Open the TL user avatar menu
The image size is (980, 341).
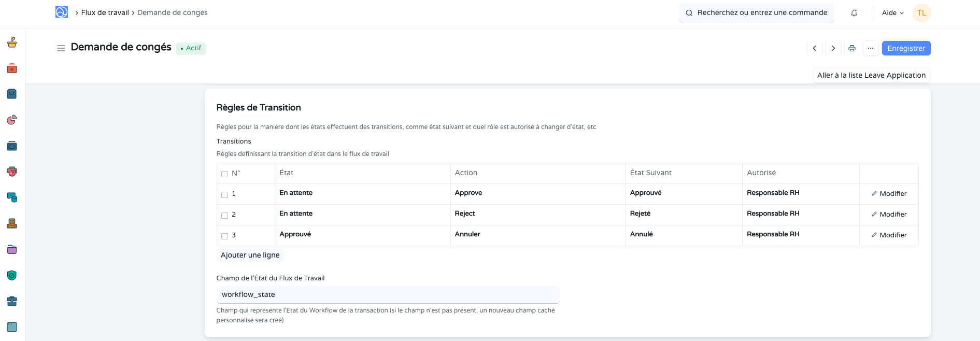click(921, 13)
